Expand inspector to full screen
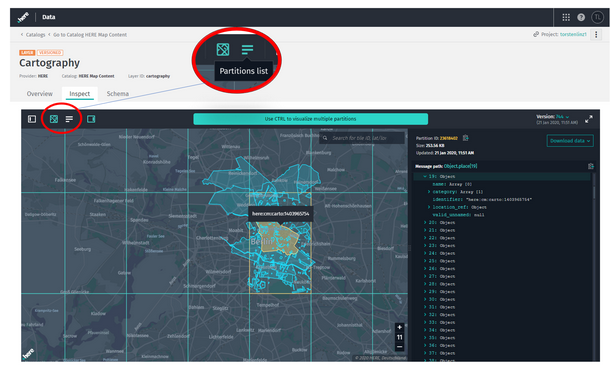616x367 pixels. click(588, 119)
